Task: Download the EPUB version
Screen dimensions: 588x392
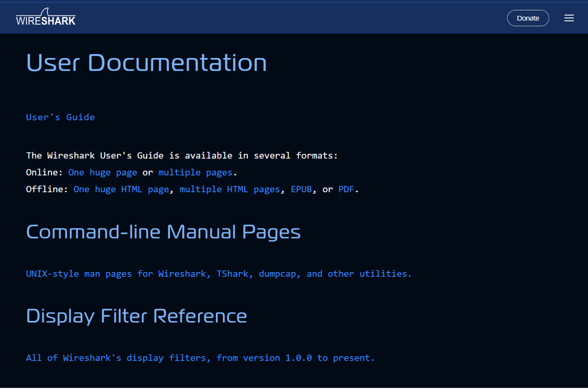Action: (x=301, y=189)
